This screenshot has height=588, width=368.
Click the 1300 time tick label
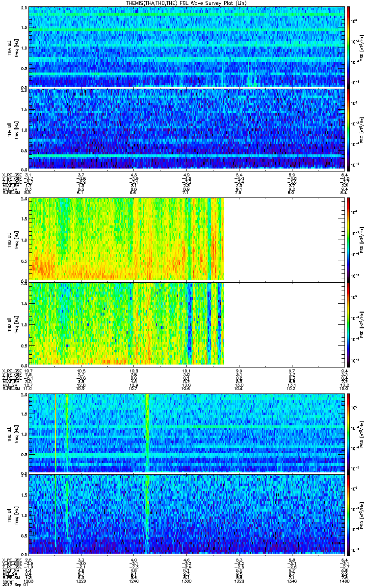click(x=186, y=581)
